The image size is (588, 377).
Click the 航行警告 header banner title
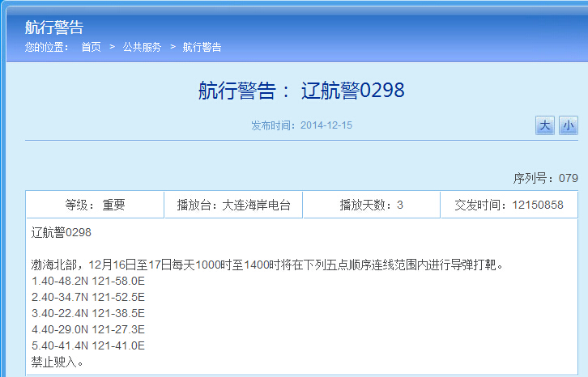[x=53, y=28]
